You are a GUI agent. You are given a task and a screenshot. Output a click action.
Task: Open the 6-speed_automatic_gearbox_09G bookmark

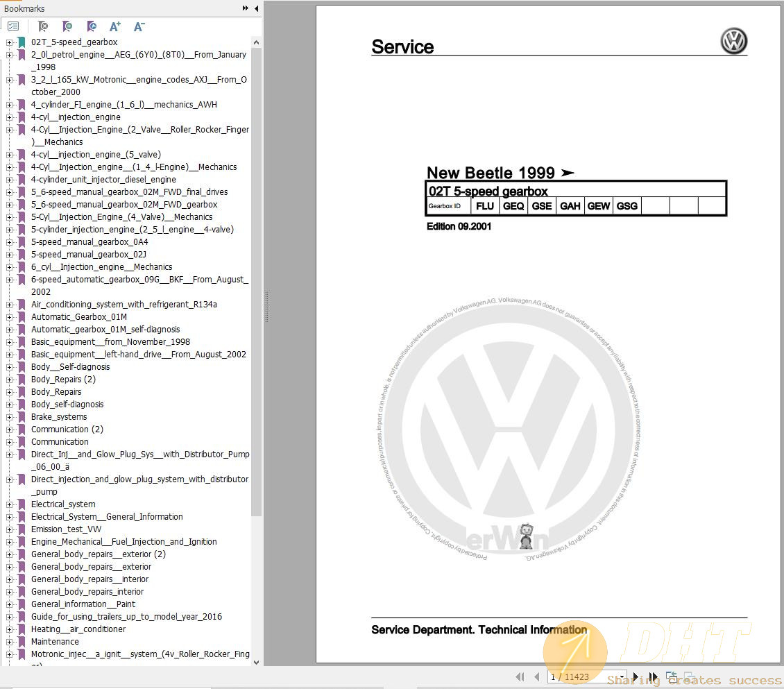pos(139,285)
